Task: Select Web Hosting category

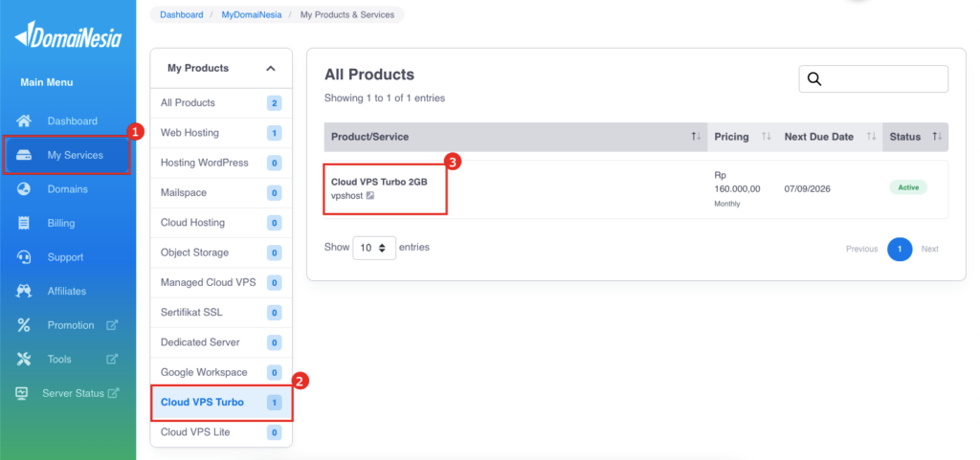Action: 221,133
